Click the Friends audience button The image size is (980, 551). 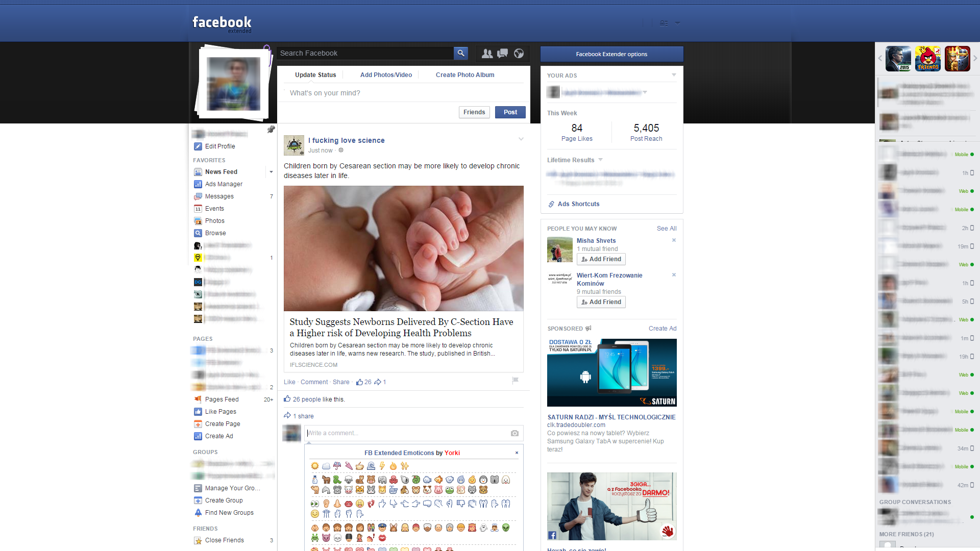tap(474, 112)
